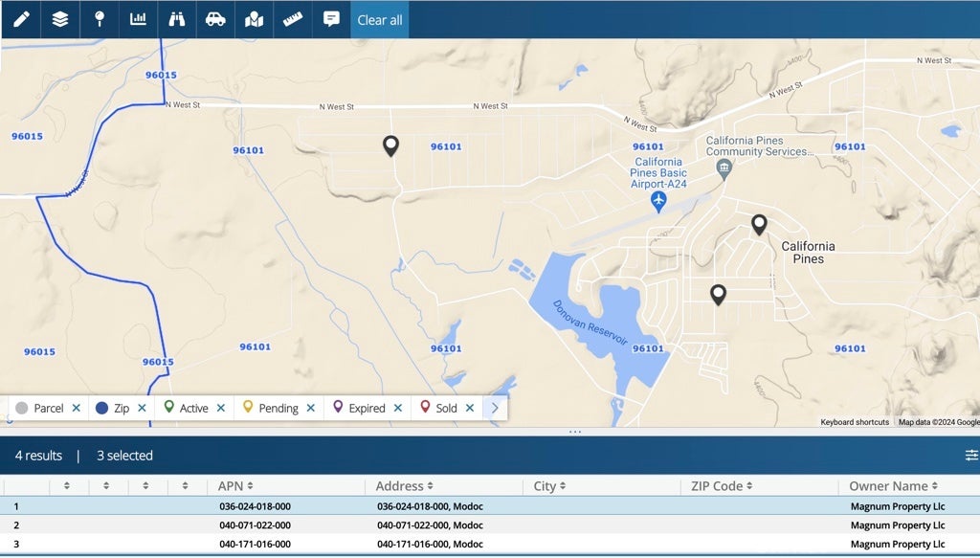Select the drop pin tool
The height and width of the screenshot is (558, 980).
100,19
